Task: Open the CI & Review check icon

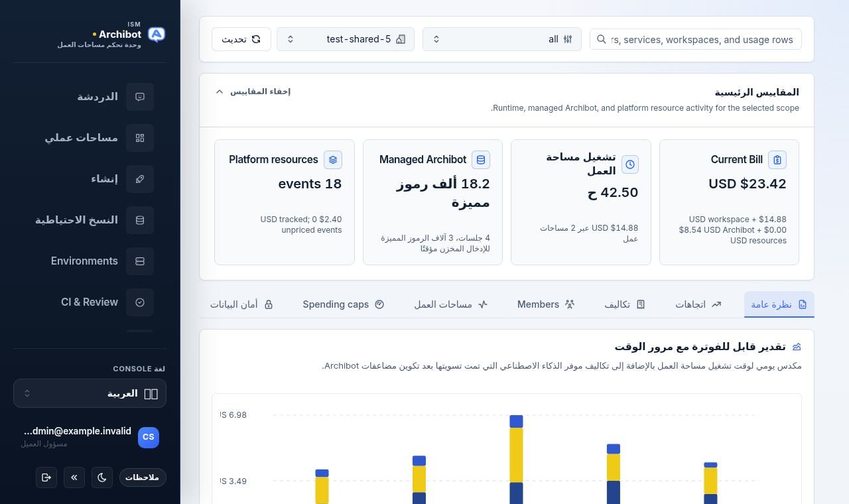Action: [x=140, y=302]
